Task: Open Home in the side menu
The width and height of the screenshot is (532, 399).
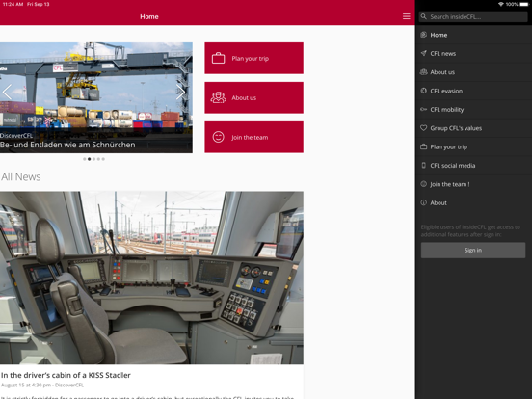Action: click(473, 35)
